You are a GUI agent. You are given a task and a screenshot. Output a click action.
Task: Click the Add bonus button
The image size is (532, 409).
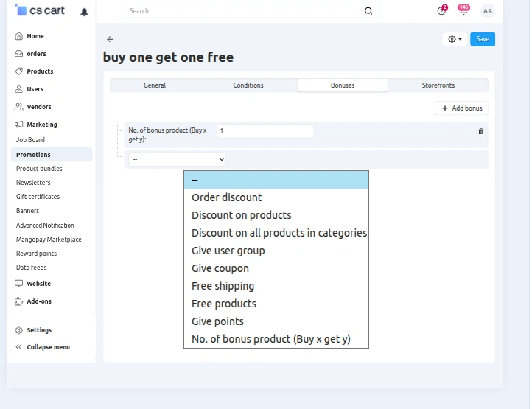[x=462, y=108]
